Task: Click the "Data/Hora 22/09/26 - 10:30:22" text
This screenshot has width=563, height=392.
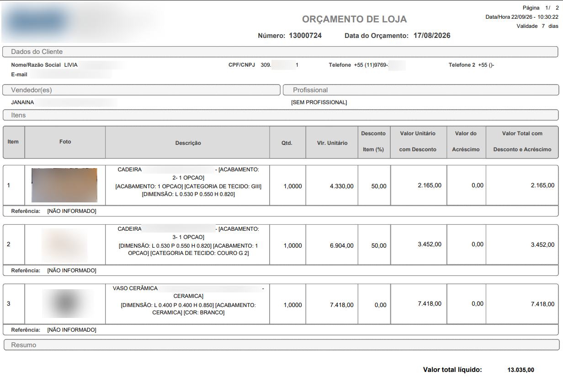Action: click(x=522, y=17)
